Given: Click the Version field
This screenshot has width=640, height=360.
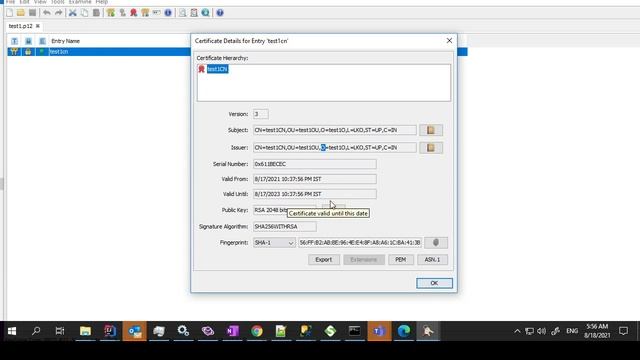Looking at the screenshot, I should pos(260,114).
